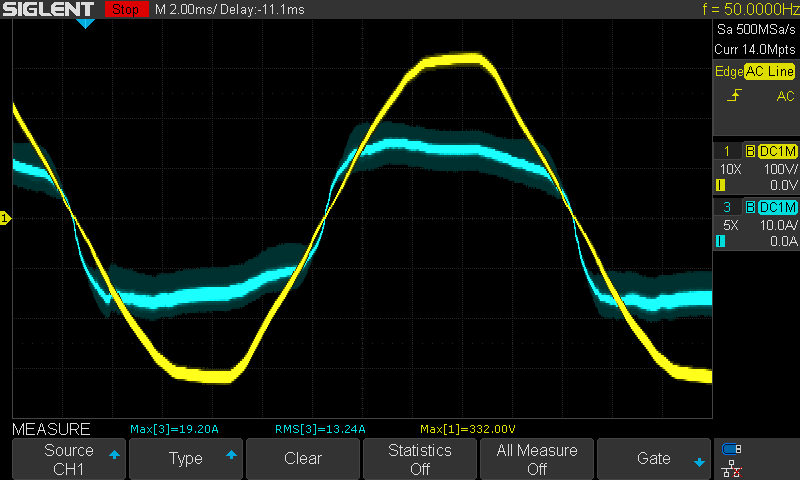Image resolution: width=800 pixels, height=480 pixels.
Task: Select the channel 1 number box
Action: 727,151
